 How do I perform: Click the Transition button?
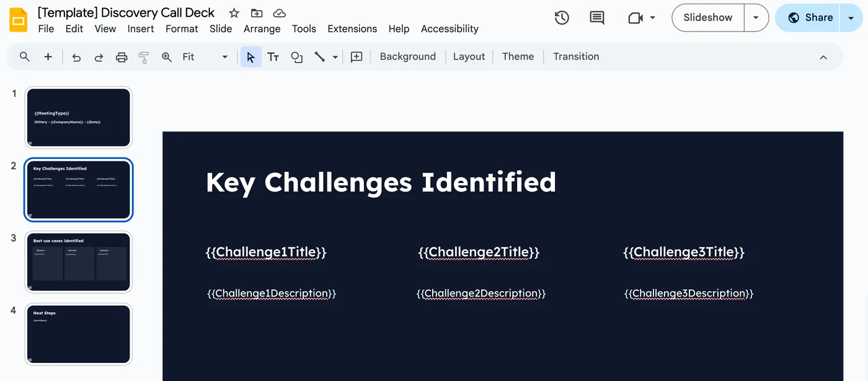click(x=576, y=56)
